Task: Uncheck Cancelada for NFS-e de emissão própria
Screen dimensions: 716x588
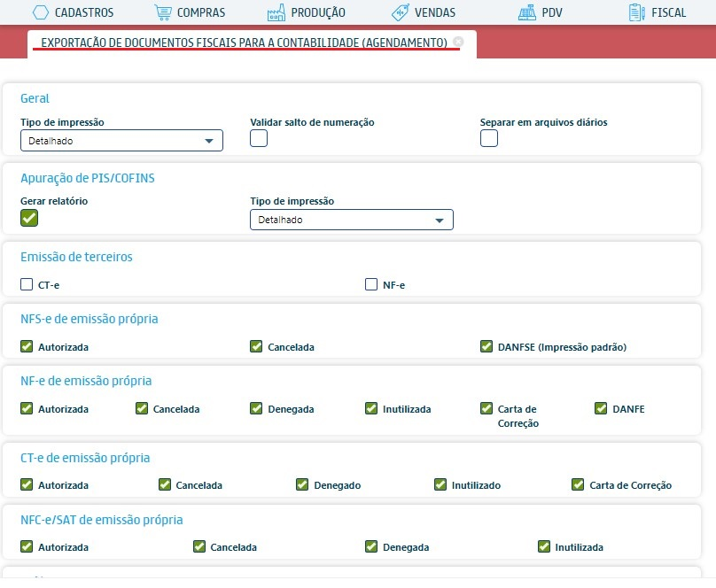Action: click(x=256, y=346)
